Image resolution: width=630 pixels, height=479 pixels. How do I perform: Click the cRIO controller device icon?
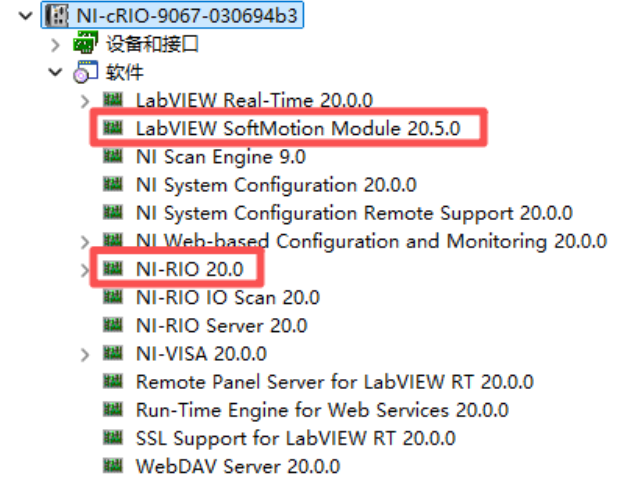click(57, 16)
